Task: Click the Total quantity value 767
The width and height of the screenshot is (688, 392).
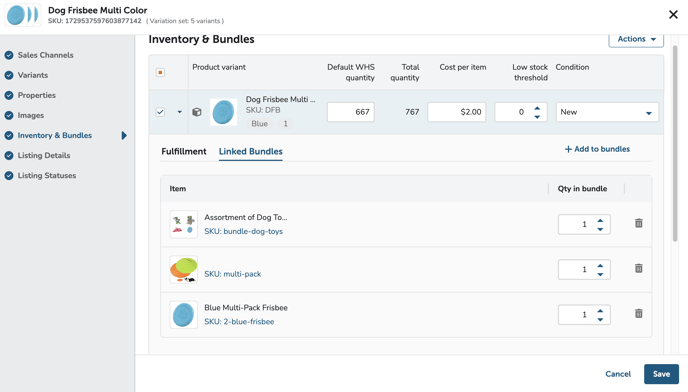Action: [412, 112]
